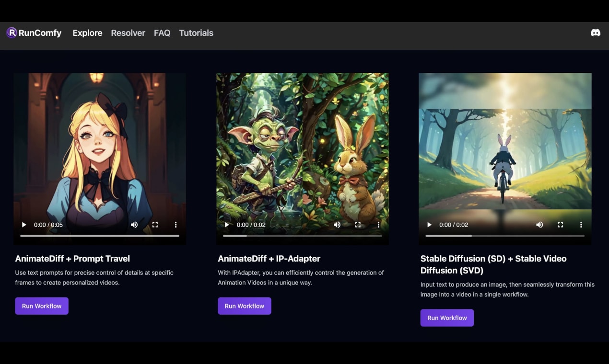Viewport: 609px width, 364px height.
Task: Click the Stable Diffusion (SD) + SVD title
Action: click(493, 264)
